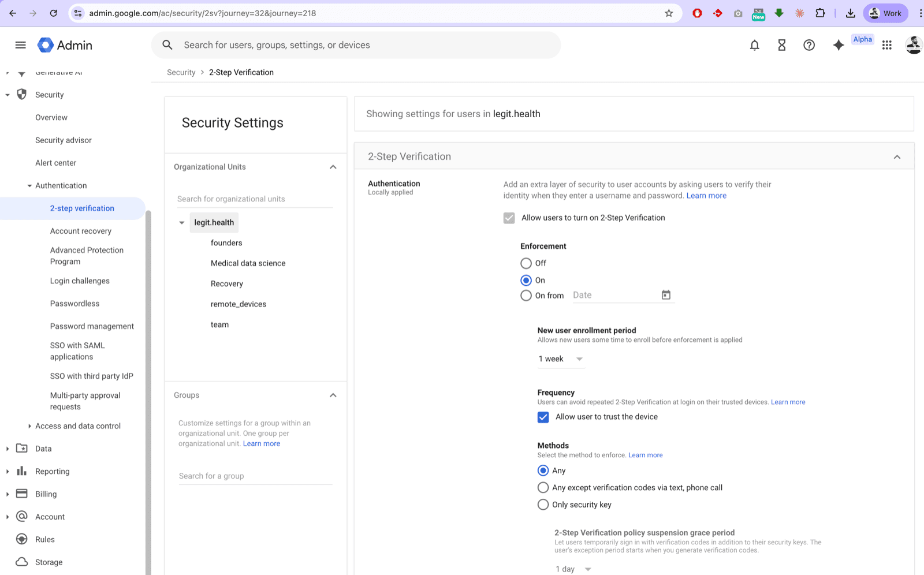This screenshot has height=575, width=924.
Task: Click the Admin home logo
Action: [65, 45]
